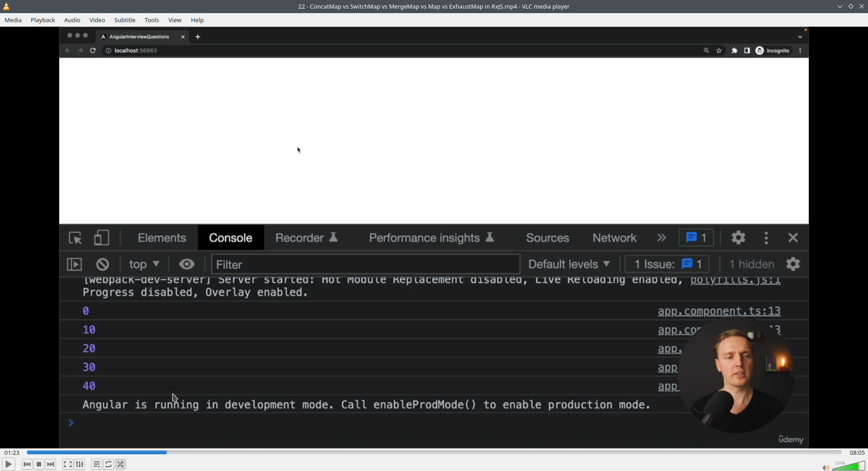
Task: Open the View menu
Action: coord(175,20)
